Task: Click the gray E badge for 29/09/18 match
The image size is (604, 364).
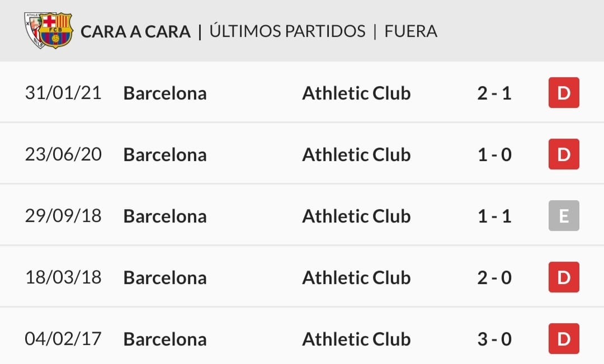Action: [x=563, y=216]
